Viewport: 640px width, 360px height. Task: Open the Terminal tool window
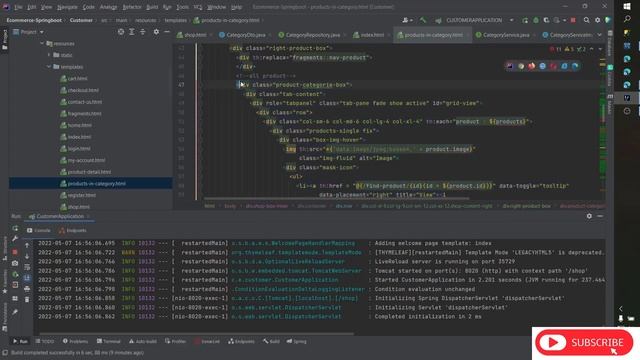(108, 341)
